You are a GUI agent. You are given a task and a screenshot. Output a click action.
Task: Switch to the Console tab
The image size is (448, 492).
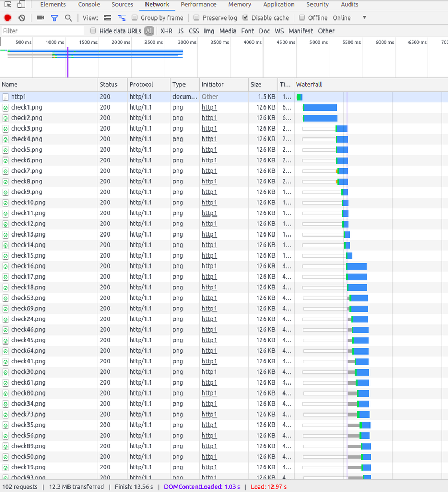[x=89, y=4]
